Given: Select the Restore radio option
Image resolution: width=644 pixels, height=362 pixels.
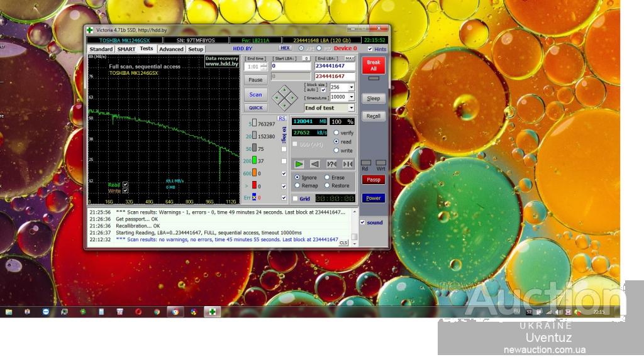Looking at the screenshot, I should coord(327,185).
